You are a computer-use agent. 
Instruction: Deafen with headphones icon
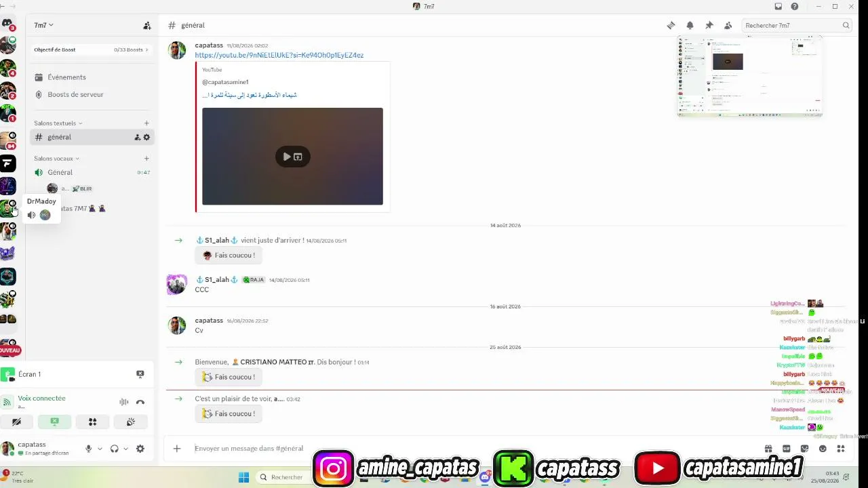[x=114, y=449]
